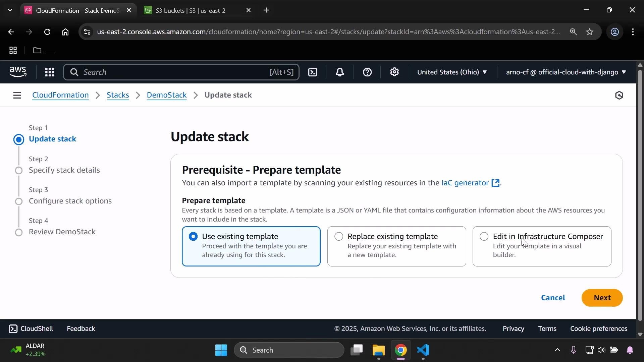
Task: Click the browser back arrow
Action: (x=11, y=32)
